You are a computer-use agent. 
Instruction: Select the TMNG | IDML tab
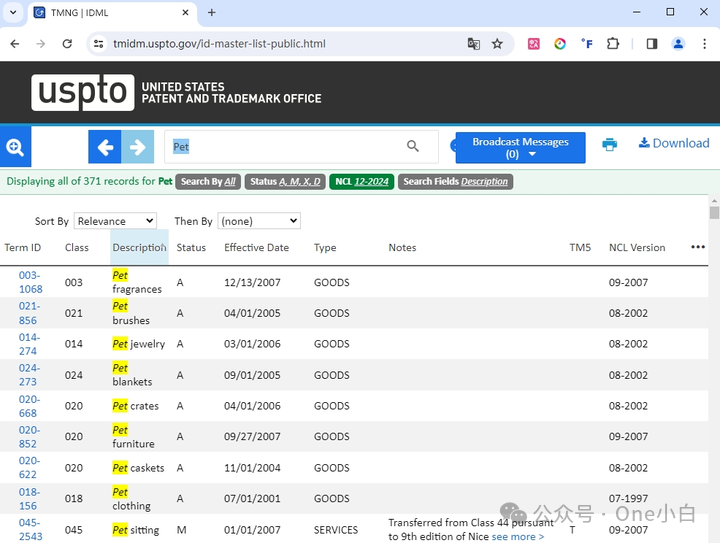pyautogui.click(x=112, y=13)
